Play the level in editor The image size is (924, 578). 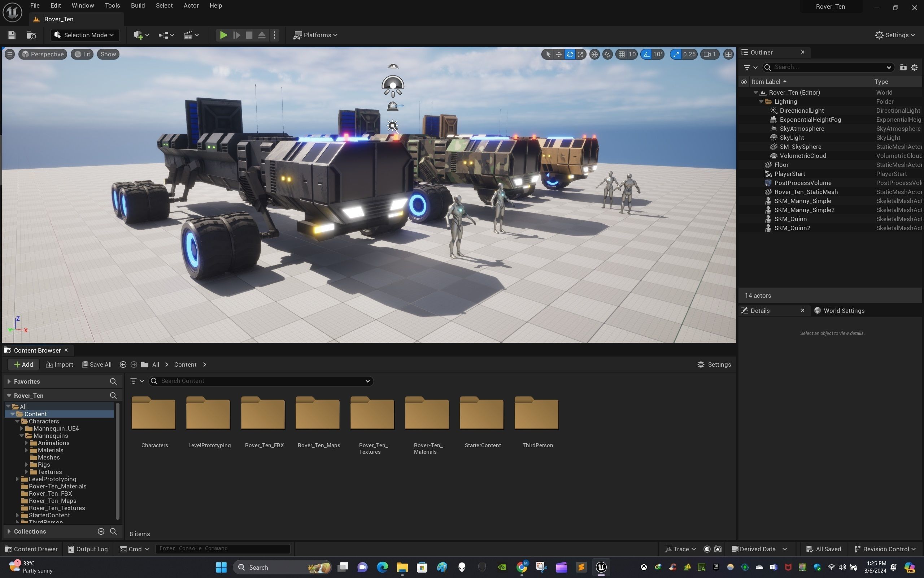(x=223, y=35)
